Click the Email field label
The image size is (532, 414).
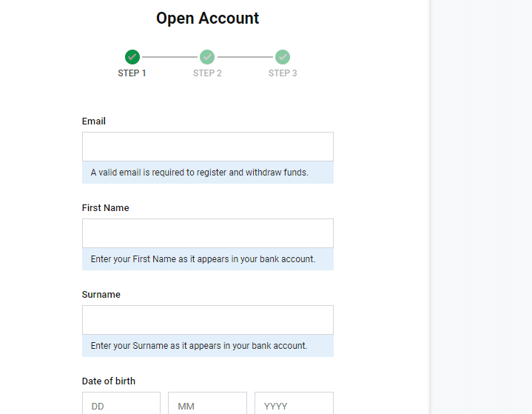(94, 121)
